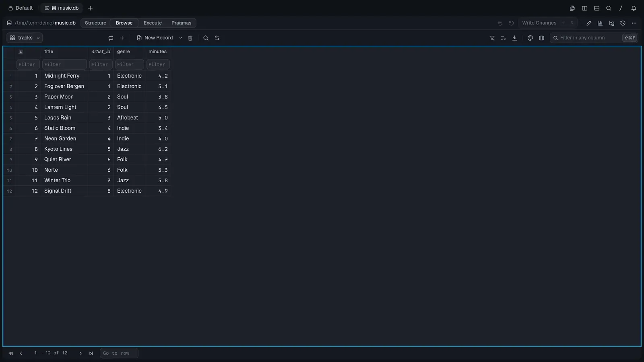This screenshot has width=644, height=362.
Task: Click the split horizontal layout icon
Action: click(x=597, y=8)
